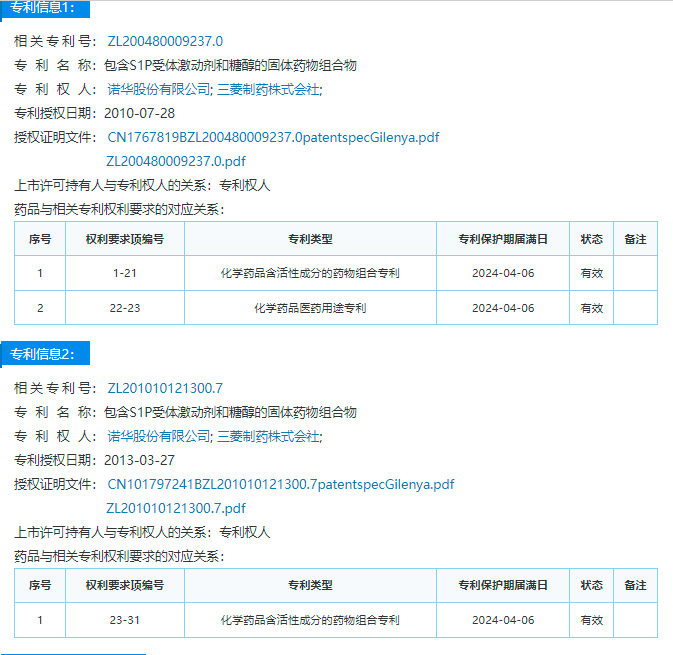
Task: Click 有效 status in row 22-23
Action: click(x=592, y=308)
